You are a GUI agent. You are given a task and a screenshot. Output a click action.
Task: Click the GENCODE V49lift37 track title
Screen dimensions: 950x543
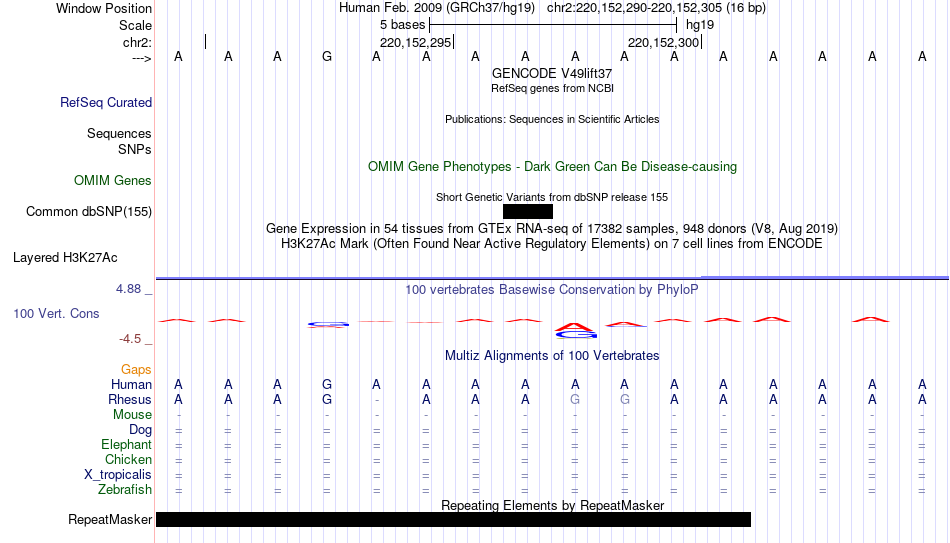click(x=552, y=73)
